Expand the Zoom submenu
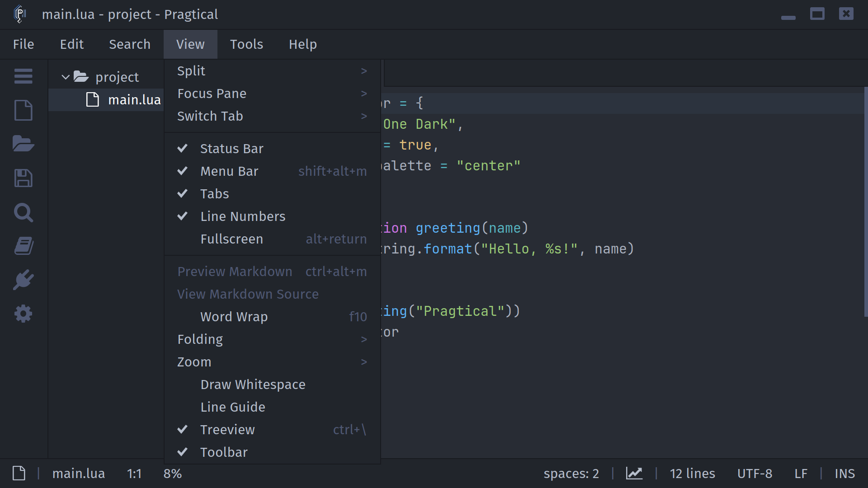This screenshot has width=868, height=488. pyautogui.click(x=272, y=362)
